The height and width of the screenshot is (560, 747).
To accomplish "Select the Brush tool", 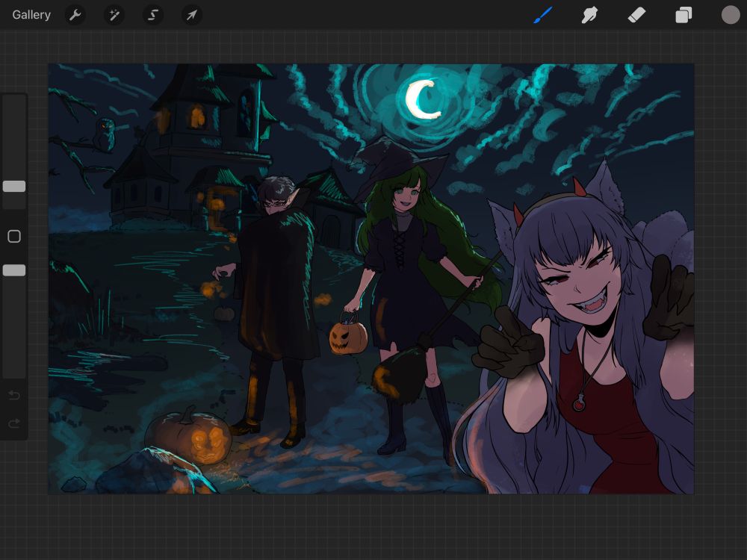I will point(542,15).
